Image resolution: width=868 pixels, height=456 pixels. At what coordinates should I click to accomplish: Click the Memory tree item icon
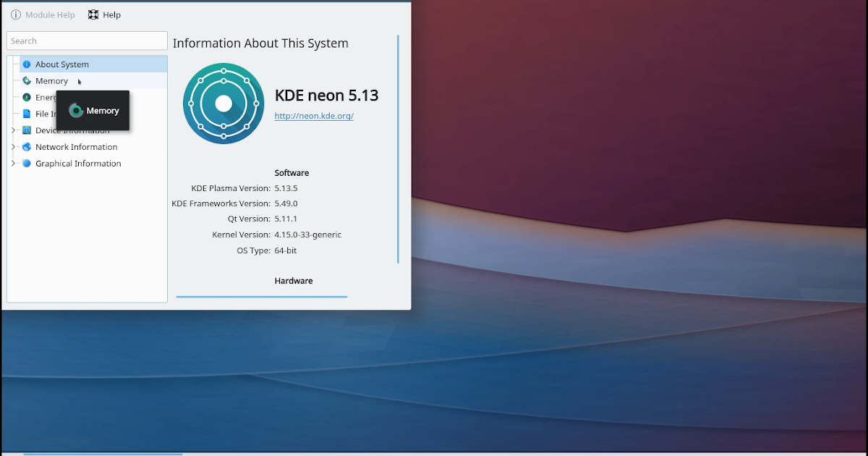click(27, 81)
